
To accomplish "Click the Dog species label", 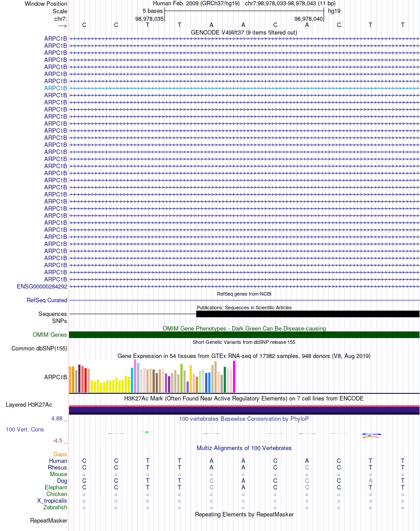I will (x=62, y=481).
